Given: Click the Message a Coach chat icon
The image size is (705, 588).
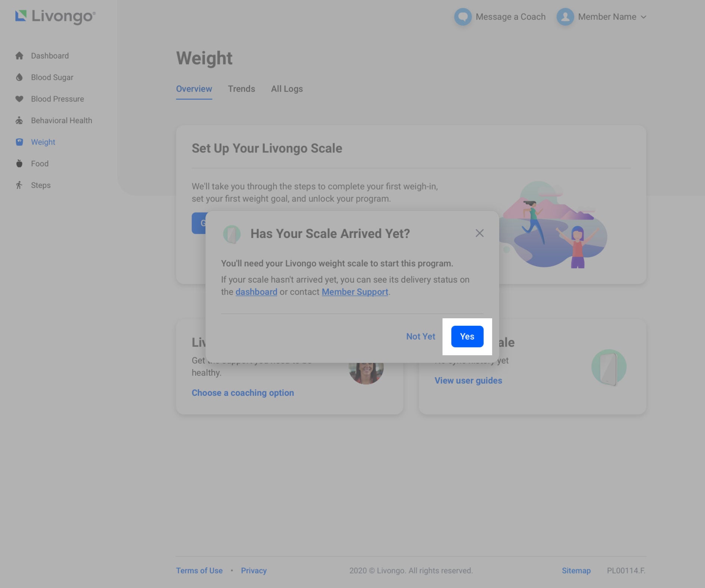Looking at the screenshot, I should 463,17.
